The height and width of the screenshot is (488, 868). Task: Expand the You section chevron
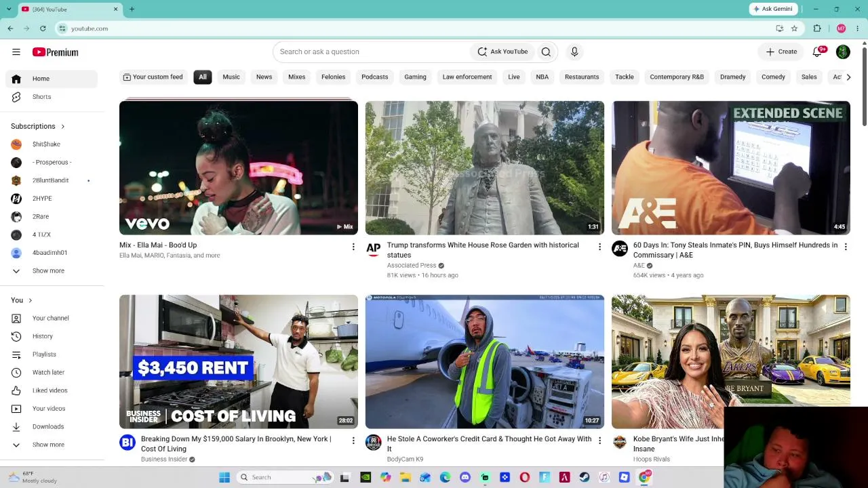(x=30, y=300)
